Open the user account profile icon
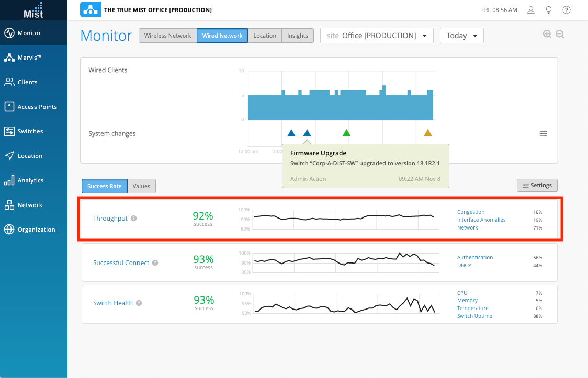Screen dimensions: 588x378 531,10
